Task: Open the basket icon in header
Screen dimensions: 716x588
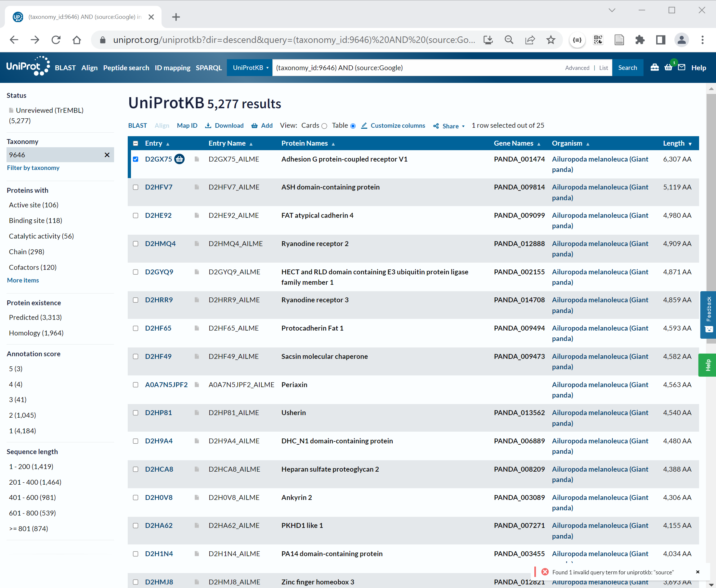Action: point(668,67)
